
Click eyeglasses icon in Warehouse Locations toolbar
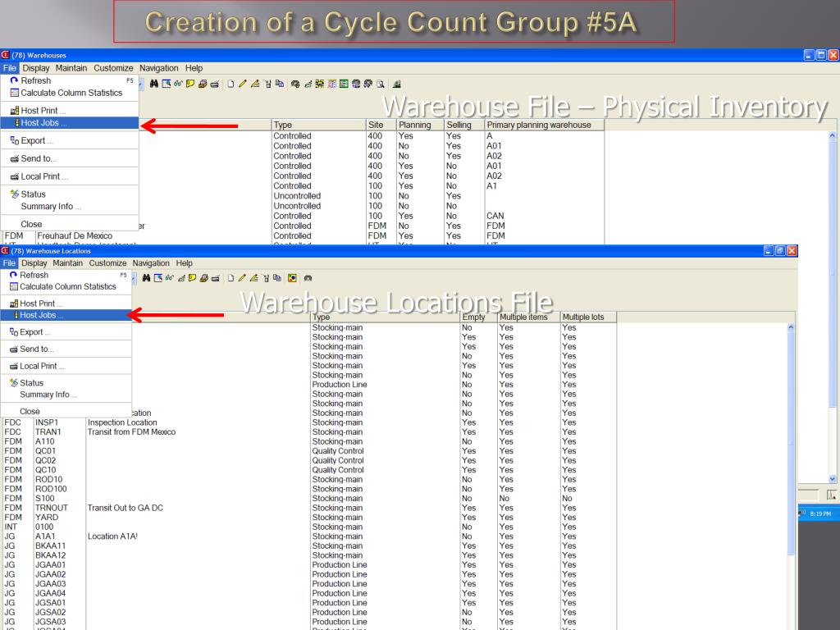170,278
